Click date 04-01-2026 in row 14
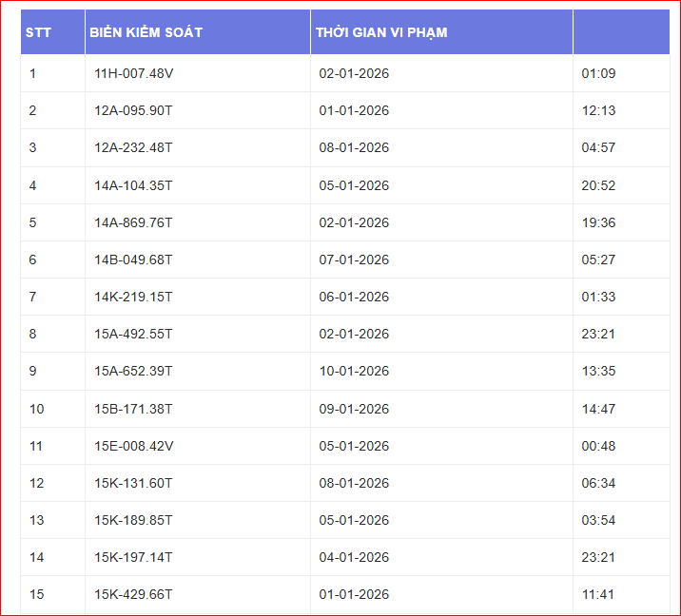The image size is (681, 616). pyautogui.click(x=354, y=557)
